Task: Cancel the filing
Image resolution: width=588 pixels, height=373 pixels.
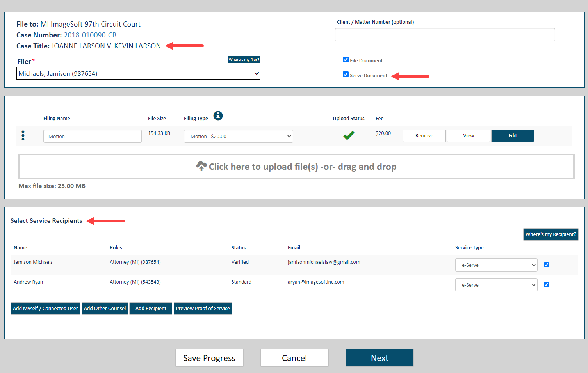Action: click(294, 358)
